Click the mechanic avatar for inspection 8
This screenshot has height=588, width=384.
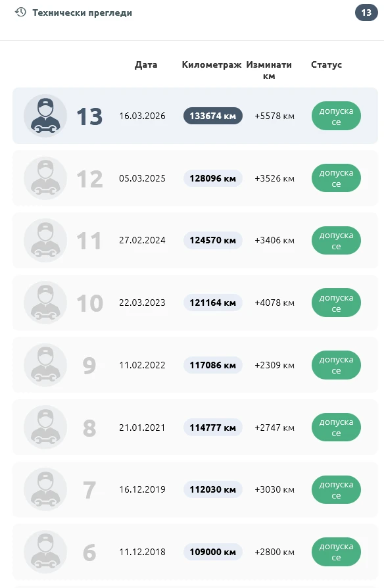point(45,427)
